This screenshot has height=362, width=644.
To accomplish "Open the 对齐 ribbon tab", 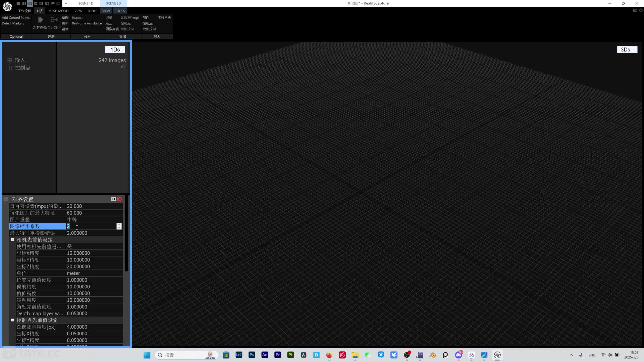I will [x=39, y=11].
